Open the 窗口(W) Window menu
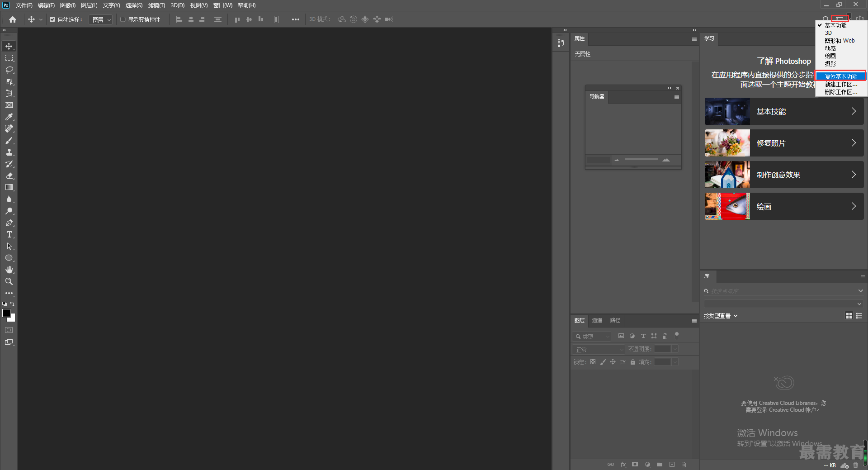 pos(223,5)
